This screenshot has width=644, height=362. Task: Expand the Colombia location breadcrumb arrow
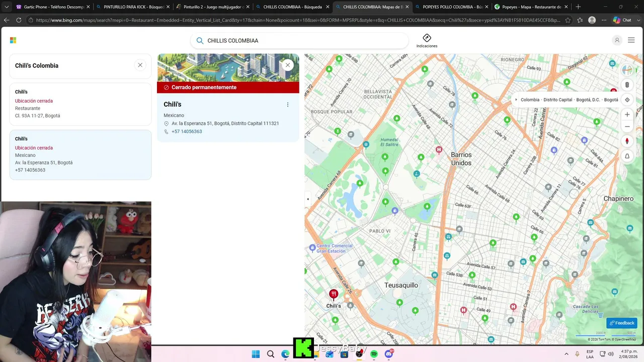(516, 100)
